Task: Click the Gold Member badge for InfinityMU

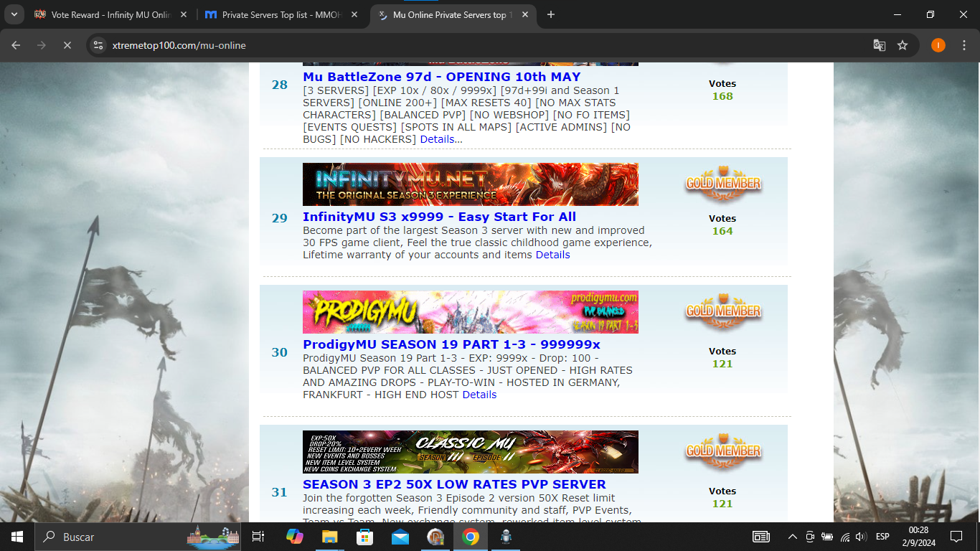Action: pos(722,183)
